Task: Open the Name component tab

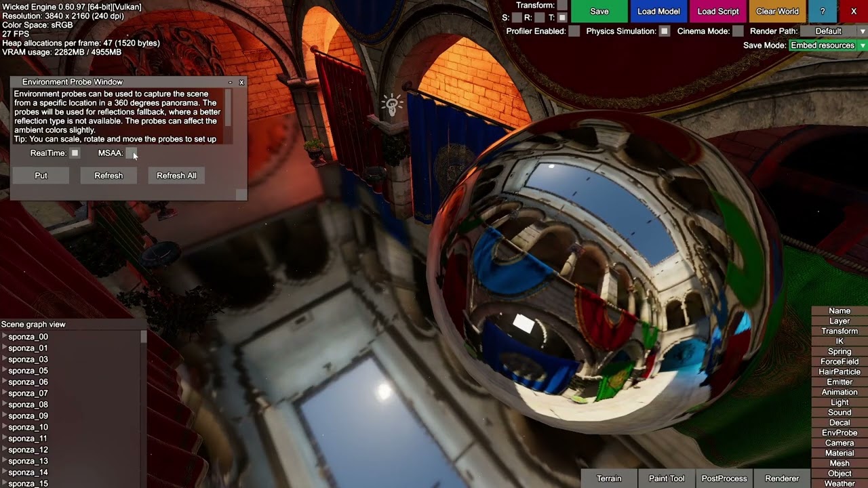Action: pos(840,311)
